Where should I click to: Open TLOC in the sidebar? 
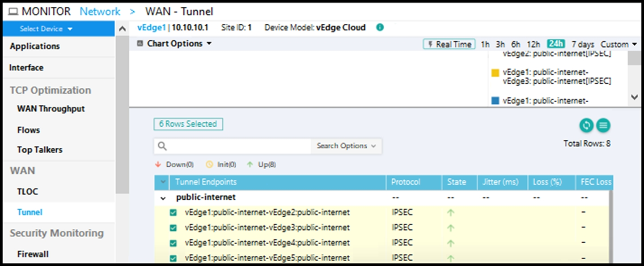(x=28, y=191)
